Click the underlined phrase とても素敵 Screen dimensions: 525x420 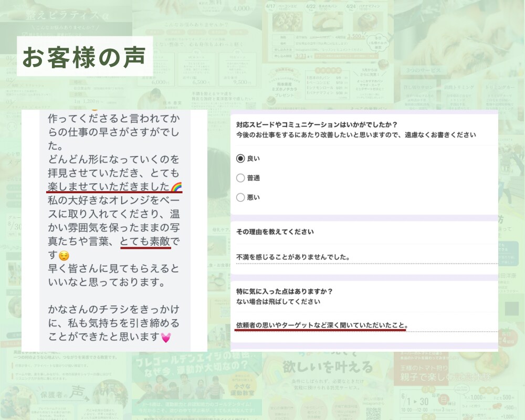[145, 241]
